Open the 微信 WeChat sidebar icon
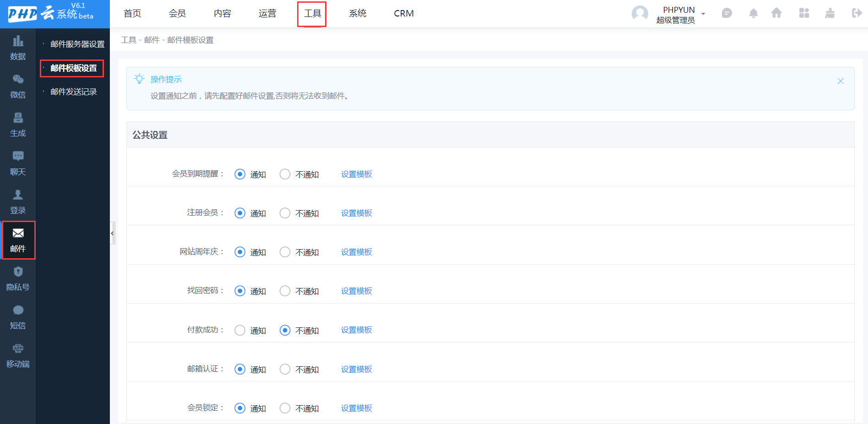 [18, 86]
